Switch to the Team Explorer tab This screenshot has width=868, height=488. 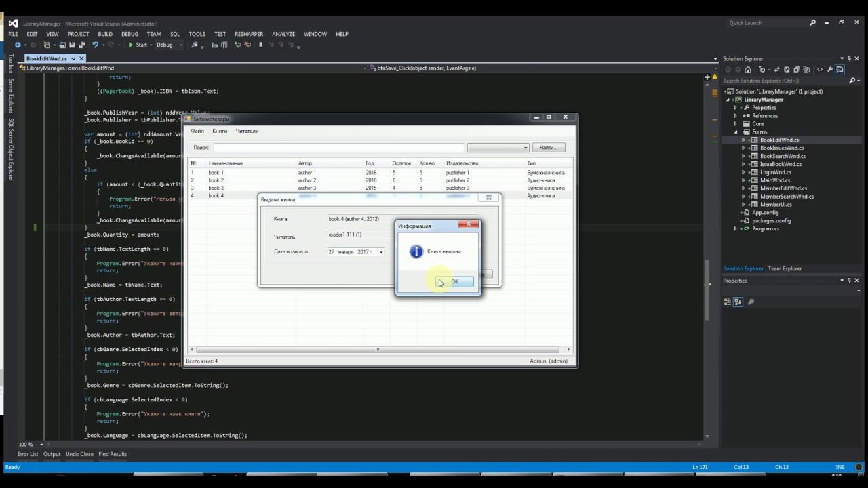[785, 268]
